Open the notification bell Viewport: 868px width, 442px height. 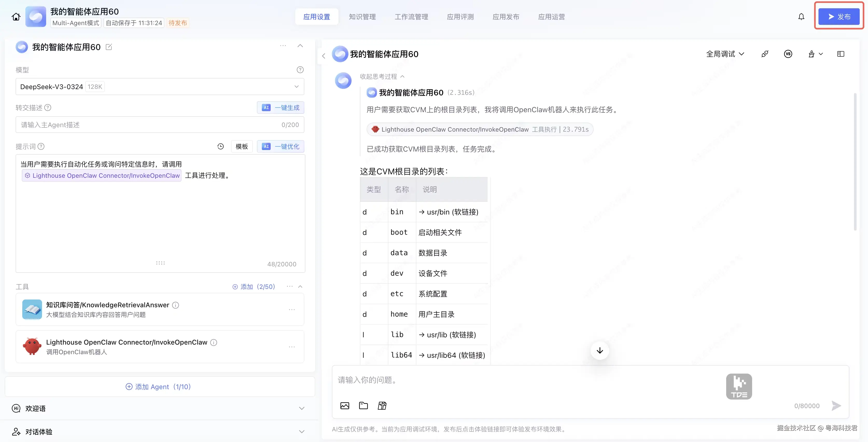(801, 17)
